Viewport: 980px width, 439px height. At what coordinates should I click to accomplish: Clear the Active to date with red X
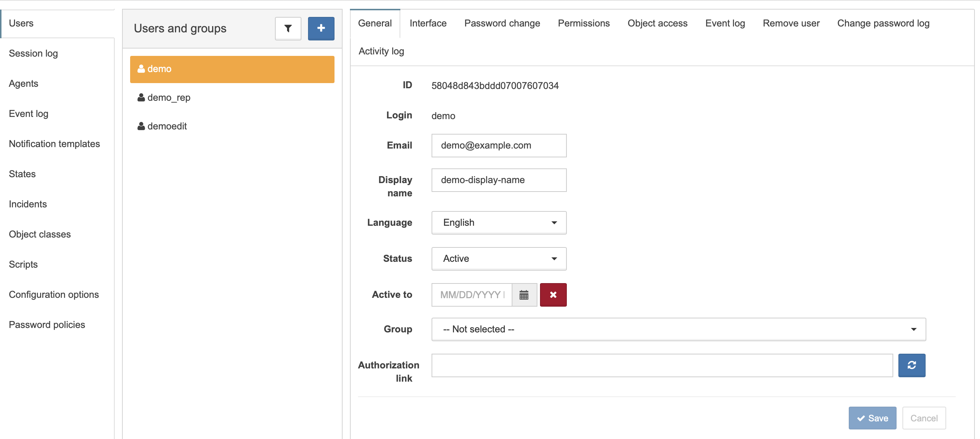(553, 295)
